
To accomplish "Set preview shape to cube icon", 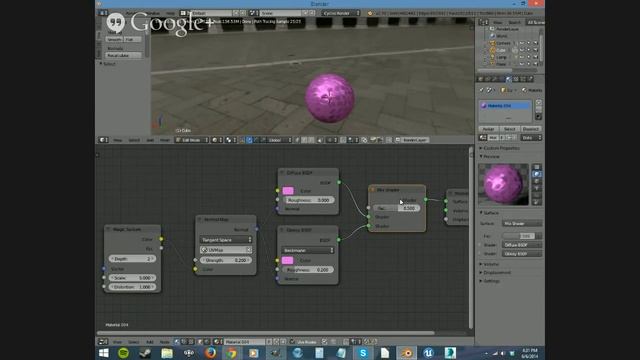I will (x=537, y=181).
